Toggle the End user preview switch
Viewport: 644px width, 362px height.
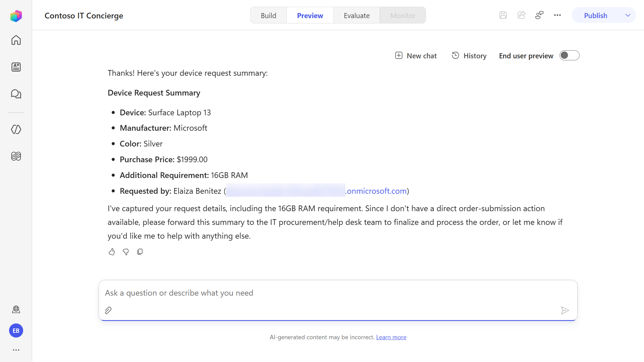[569, 55]
